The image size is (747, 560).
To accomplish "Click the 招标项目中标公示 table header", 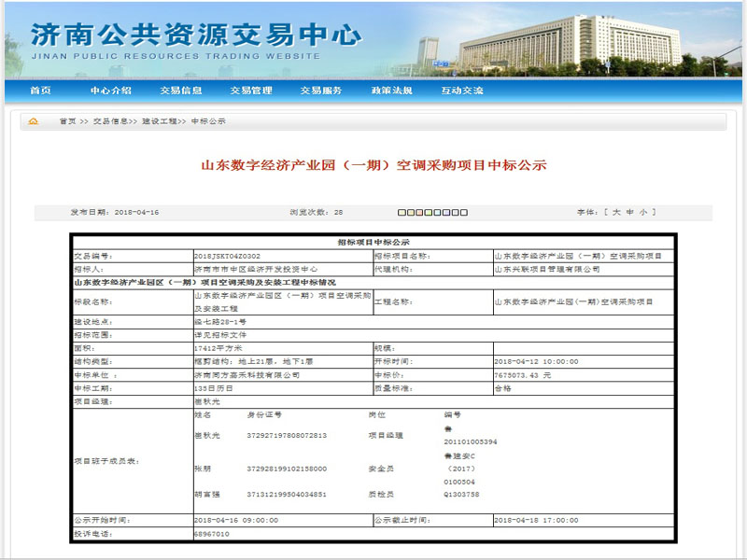I will point(373,243).
